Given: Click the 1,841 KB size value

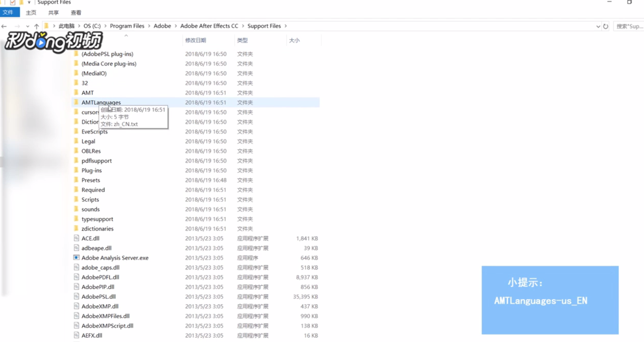Looking at the screenshot, I should 307,239.
